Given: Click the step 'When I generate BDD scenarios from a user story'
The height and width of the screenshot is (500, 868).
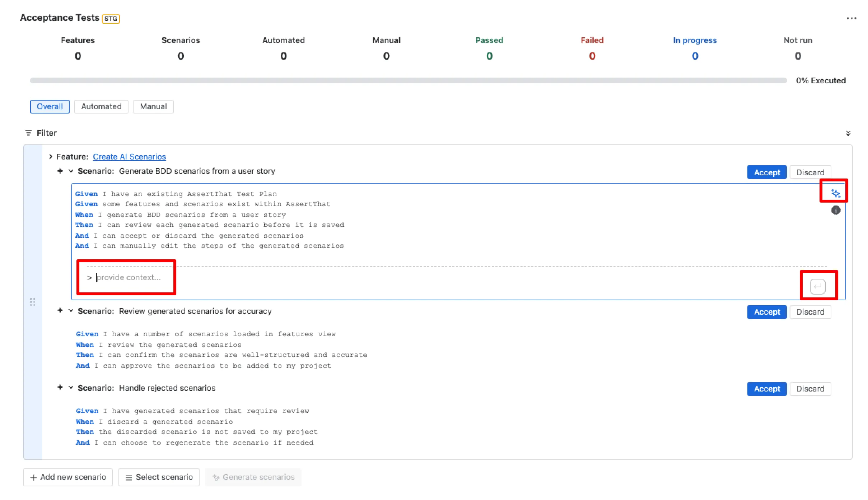Looking at the screenshot, I should click(181, 214).
